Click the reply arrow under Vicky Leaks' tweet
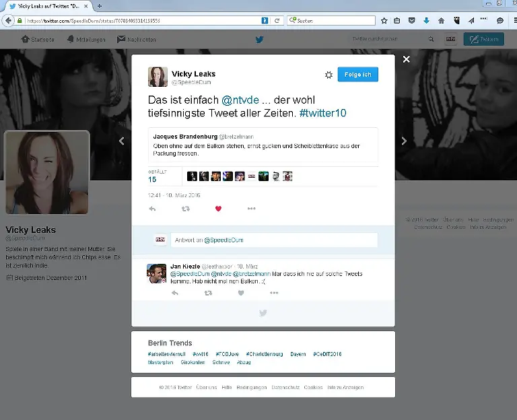 click(152, 209)
